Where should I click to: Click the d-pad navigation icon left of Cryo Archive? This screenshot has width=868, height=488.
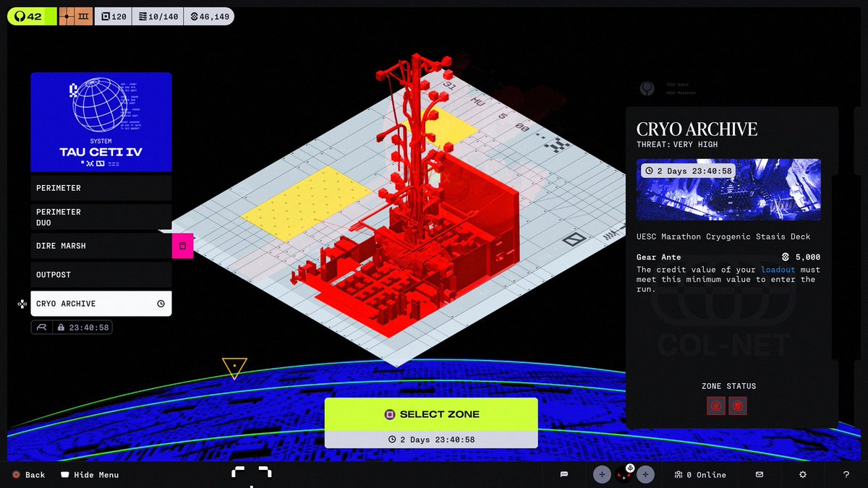click(x=22, y=304)
